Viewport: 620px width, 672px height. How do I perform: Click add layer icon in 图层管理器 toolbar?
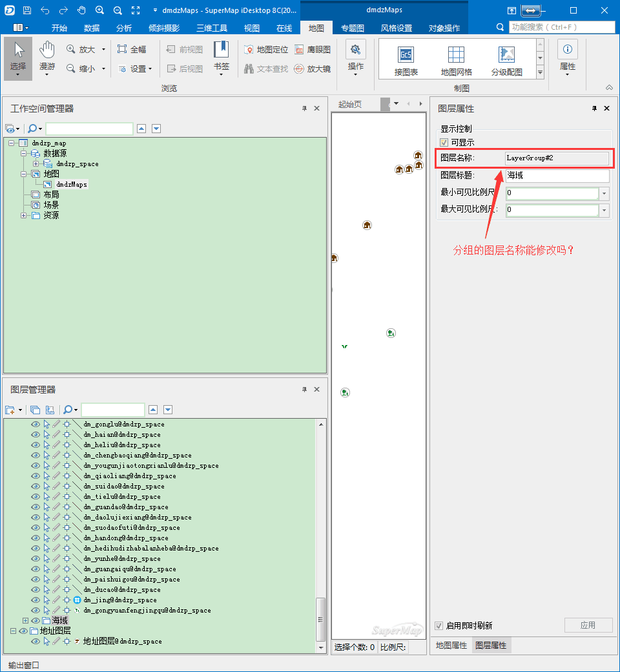10,410
